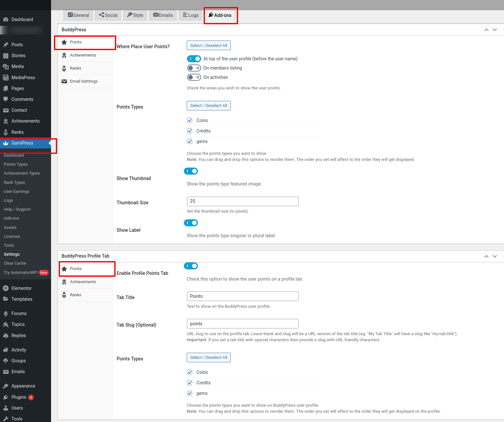Open Ranks tab in BuddyPress Profile Tab panel
The height and width of the screenshot is (422, 504).
[85, 295]
